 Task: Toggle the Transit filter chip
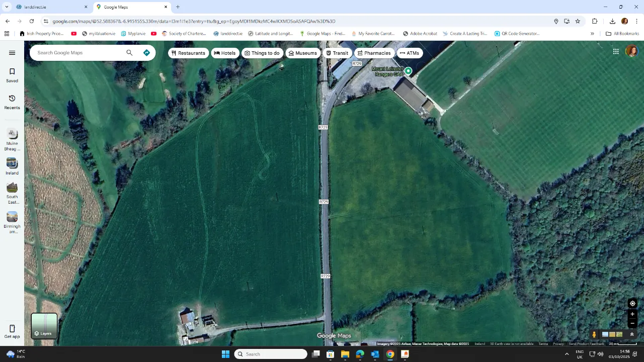pyautogui.click(x=337, y=53)
